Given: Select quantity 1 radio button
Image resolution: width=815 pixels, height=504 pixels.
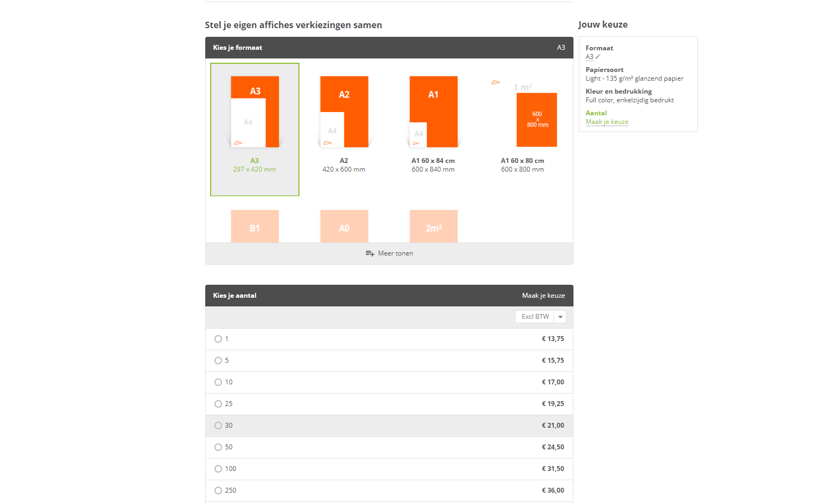Looking at the screenshot, I should point(218,339).
